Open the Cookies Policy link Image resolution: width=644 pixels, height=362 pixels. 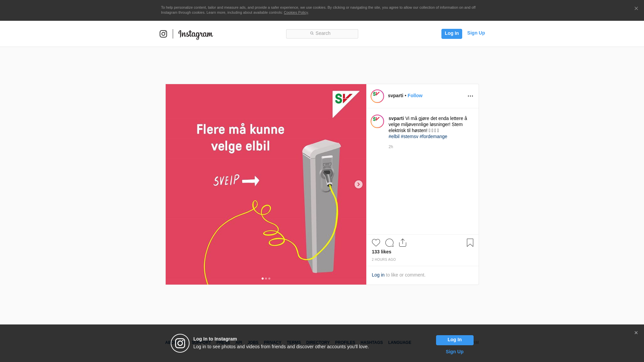(296, 12)
